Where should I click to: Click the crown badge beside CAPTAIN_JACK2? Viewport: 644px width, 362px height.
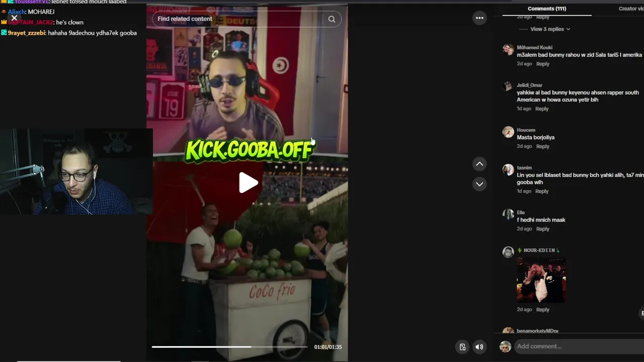point(4,22)
